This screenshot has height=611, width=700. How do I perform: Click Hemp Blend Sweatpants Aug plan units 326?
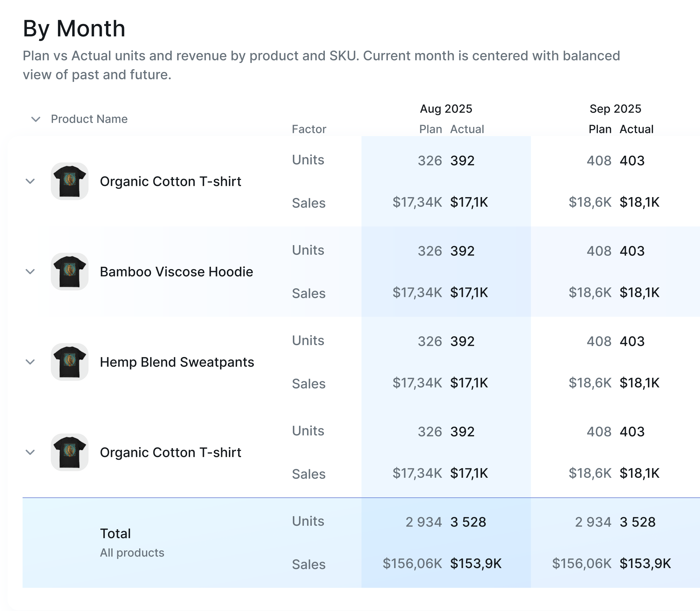click(x=430, y=342)
